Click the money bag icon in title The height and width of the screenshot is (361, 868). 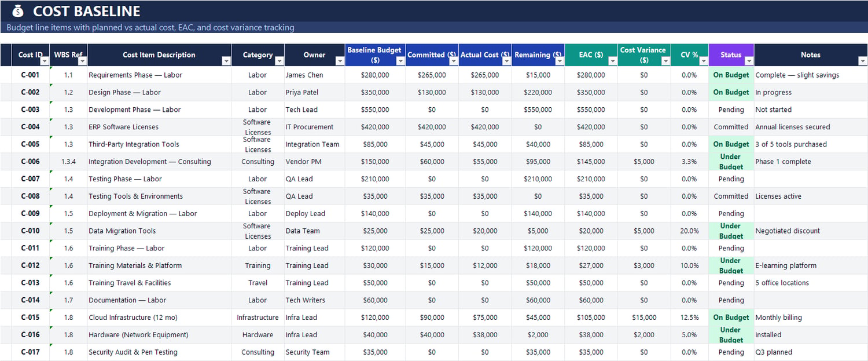click(x=18, y=11)
